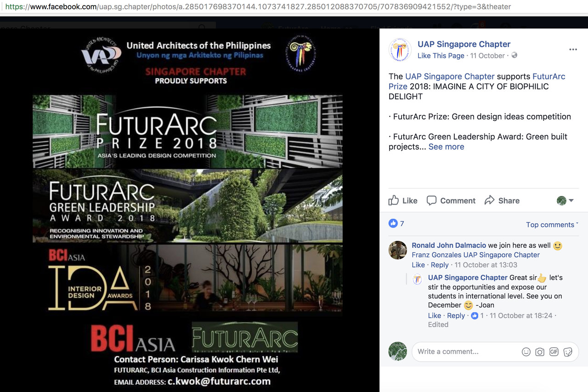Click the Like This Page link
The width and height of the screenshot is (588, 392).
[x=441, y=56]
